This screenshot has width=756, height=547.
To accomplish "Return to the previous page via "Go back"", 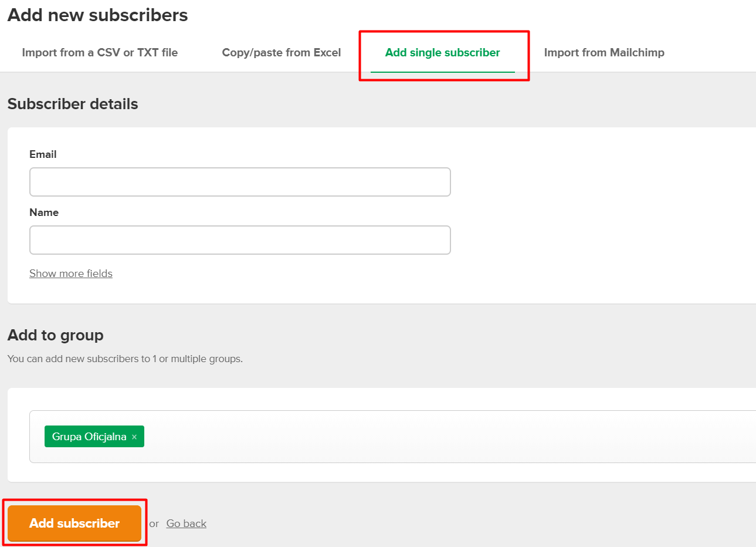I will (186, 523).
